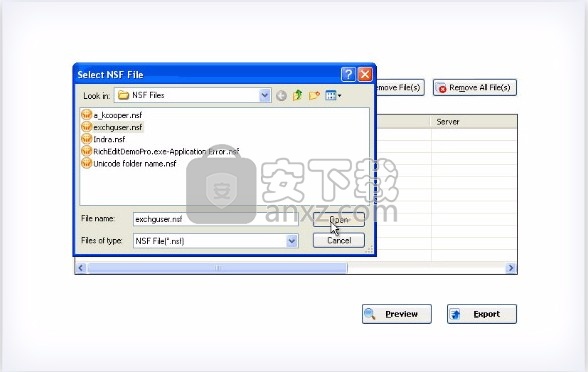Click the horizontal scrollbar right arrow

[x=511, y=268]
